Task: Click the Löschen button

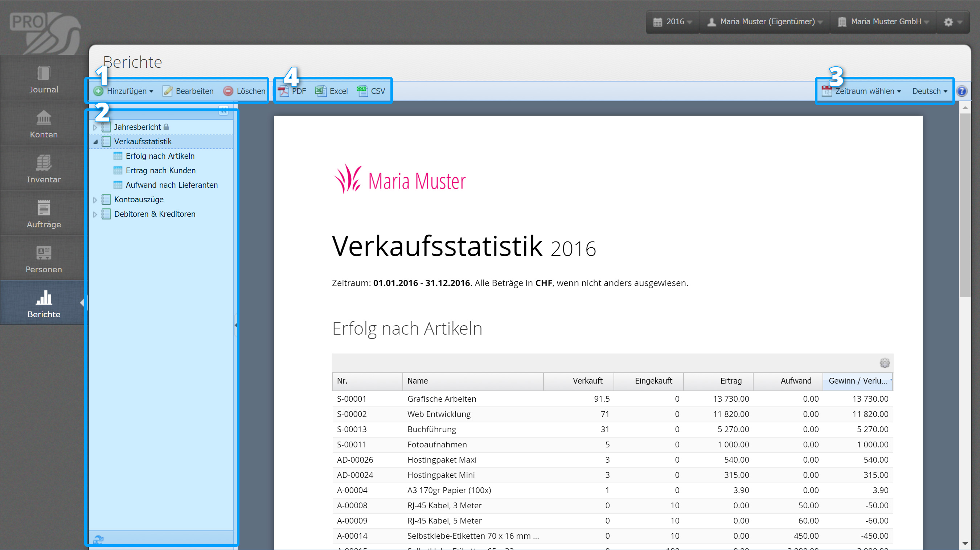Action: 244,91
